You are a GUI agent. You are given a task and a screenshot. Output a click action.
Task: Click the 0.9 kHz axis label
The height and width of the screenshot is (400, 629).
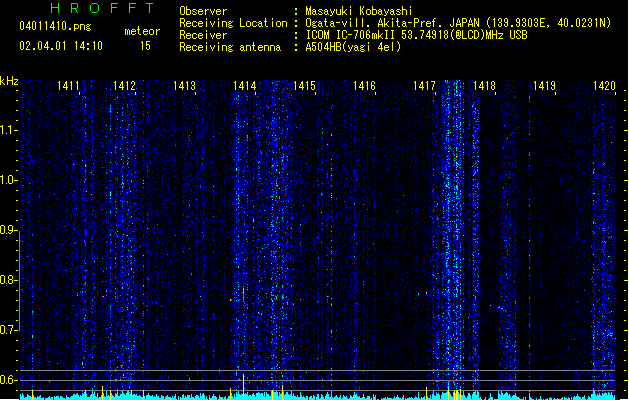pos(9,230)
